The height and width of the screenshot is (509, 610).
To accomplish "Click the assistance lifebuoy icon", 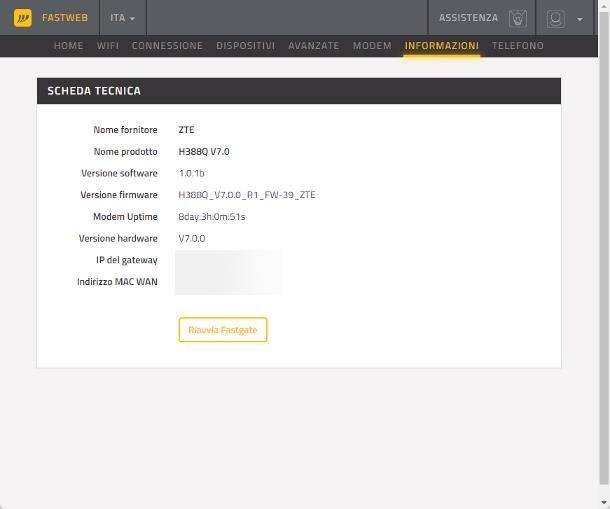I will click(518, 18).
